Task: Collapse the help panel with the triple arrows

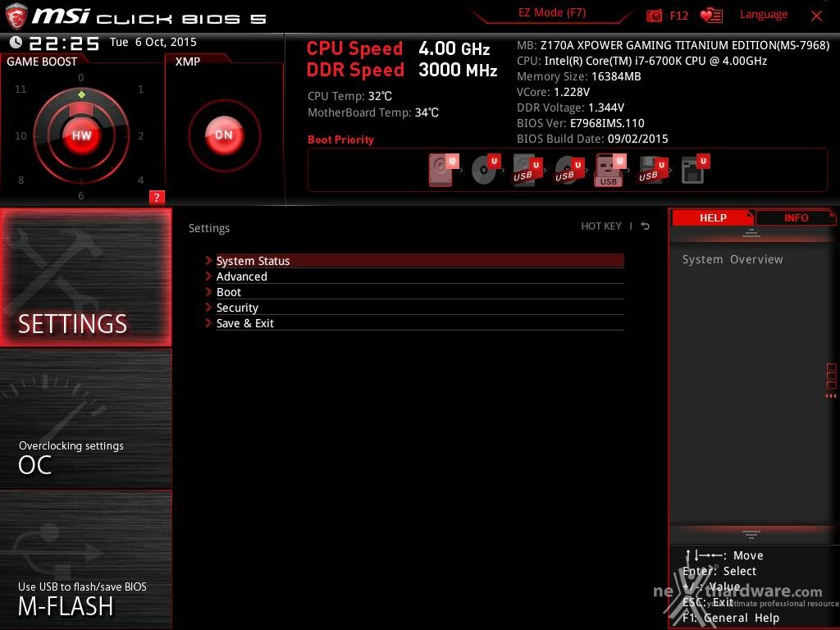Action: 831,396
